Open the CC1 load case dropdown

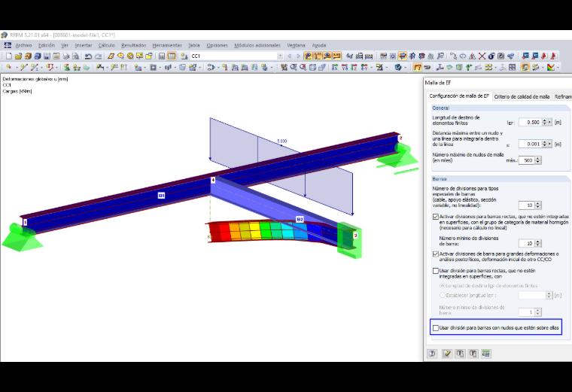(280, 56)
